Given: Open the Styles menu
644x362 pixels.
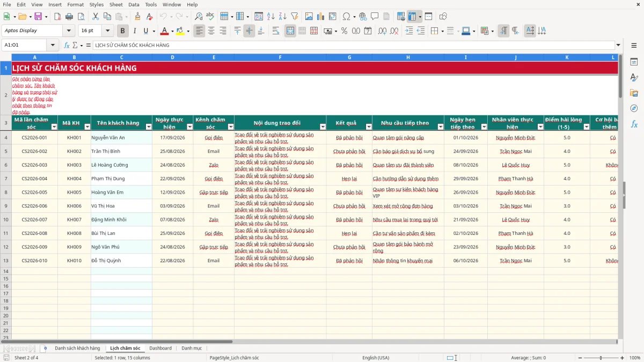Looking at the screenshot, I should click(x=97, y=4).
